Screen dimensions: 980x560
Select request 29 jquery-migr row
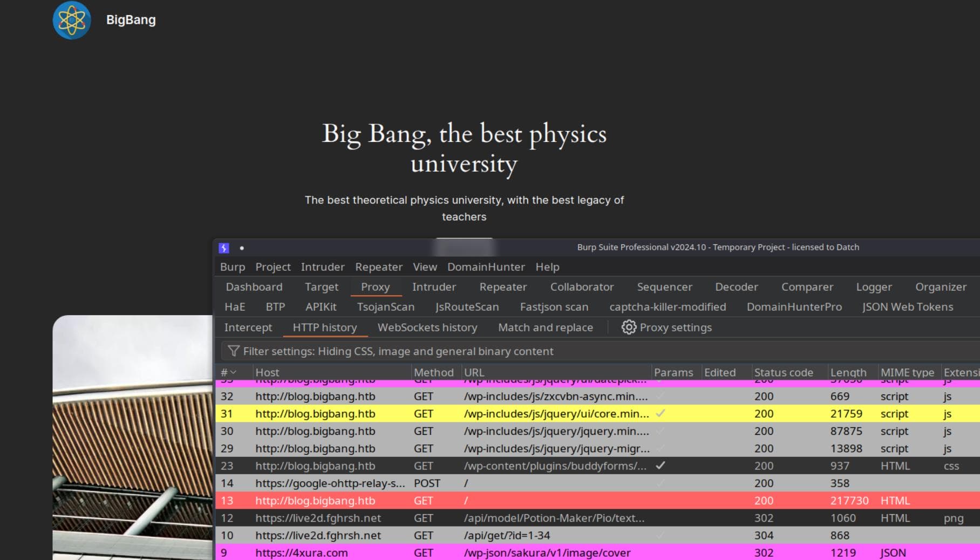pos(598,448)
